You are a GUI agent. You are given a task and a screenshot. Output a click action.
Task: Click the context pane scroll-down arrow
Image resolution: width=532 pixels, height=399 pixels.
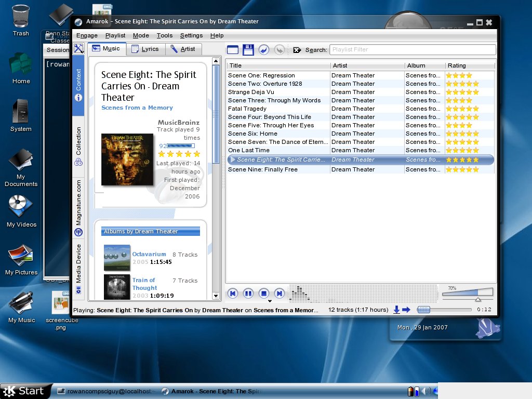(x=216, y=296)
